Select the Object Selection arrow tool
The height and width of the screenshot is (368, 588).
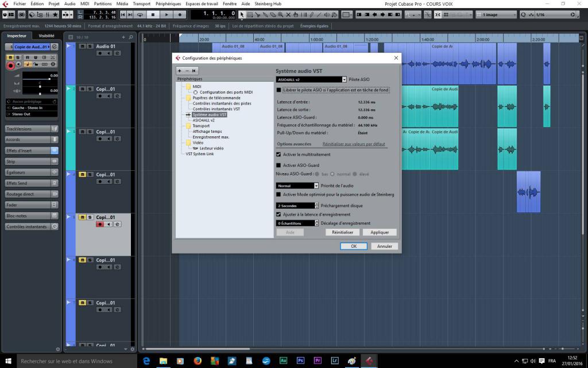pos(242,14)
